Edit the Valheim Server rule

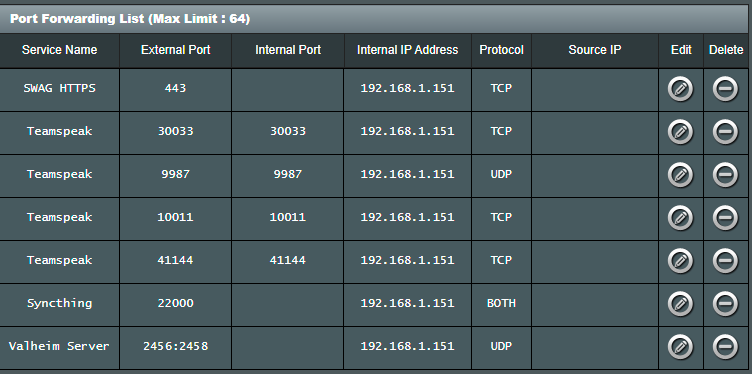pos(680,347)
